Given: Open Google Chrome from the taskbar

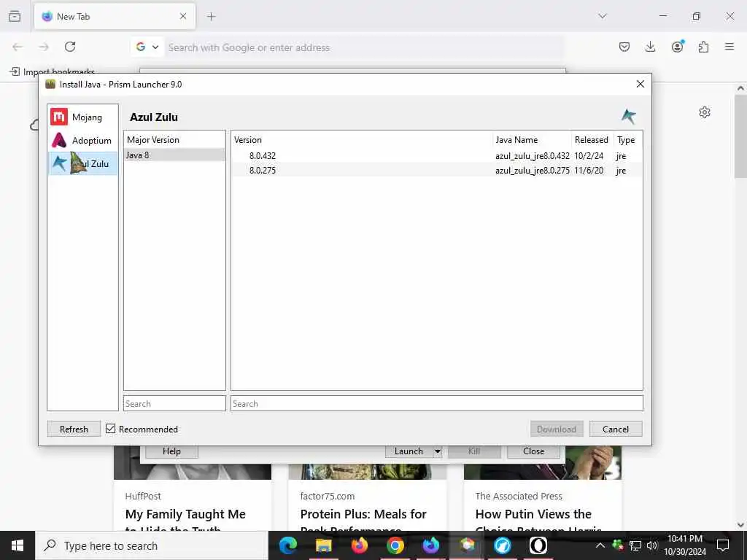Looking at the screenshot, I should click(395, 545).
